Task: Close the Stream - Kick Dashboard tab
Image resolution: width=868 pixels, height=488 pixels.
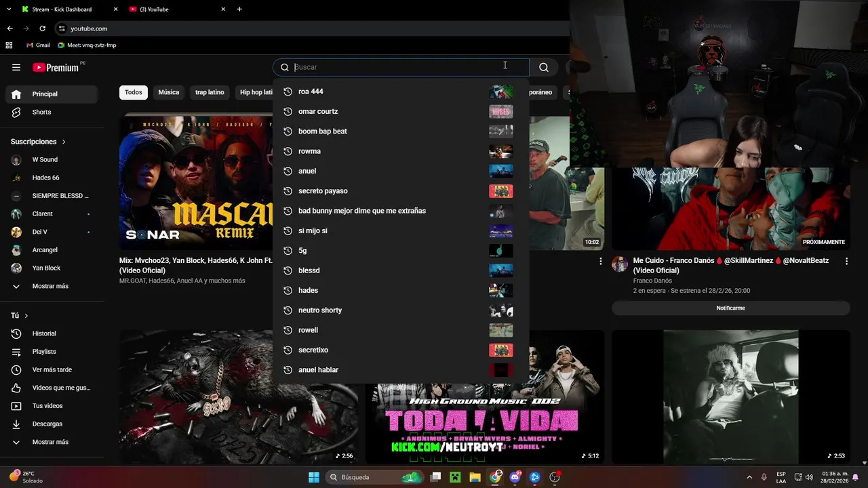Action: tap(115, 9)
